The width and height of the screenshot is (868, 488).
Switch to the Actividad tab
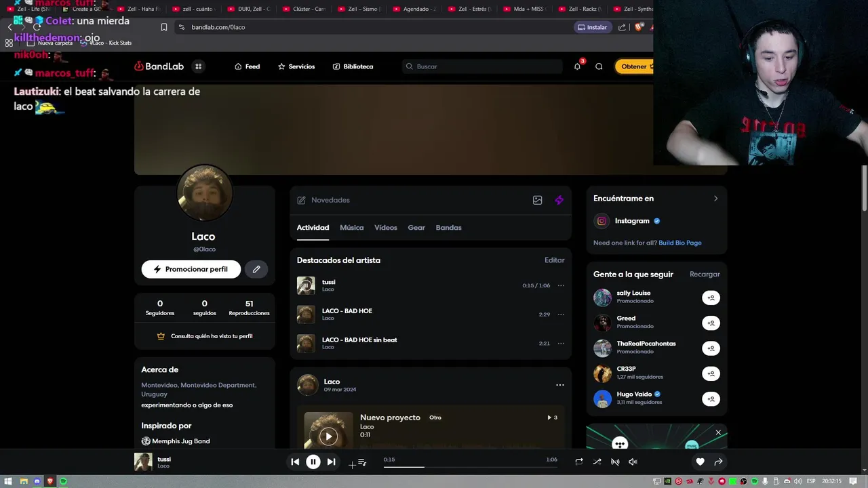point(313,228)
